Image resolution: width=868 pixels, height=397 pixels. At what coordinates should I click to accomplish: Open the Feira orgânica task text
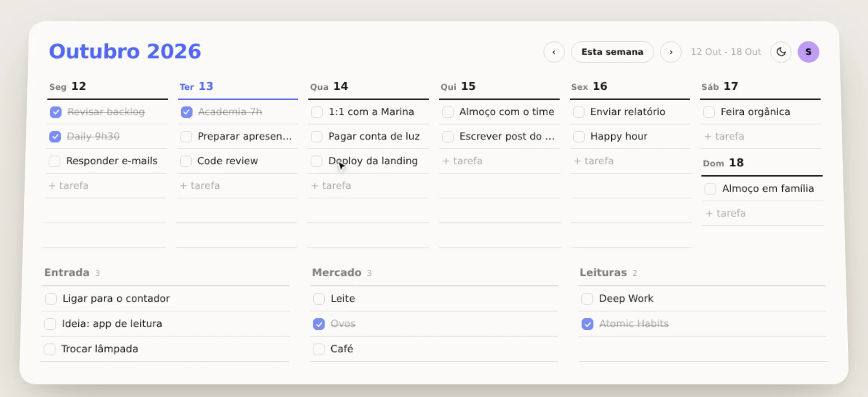click(755, 112)
